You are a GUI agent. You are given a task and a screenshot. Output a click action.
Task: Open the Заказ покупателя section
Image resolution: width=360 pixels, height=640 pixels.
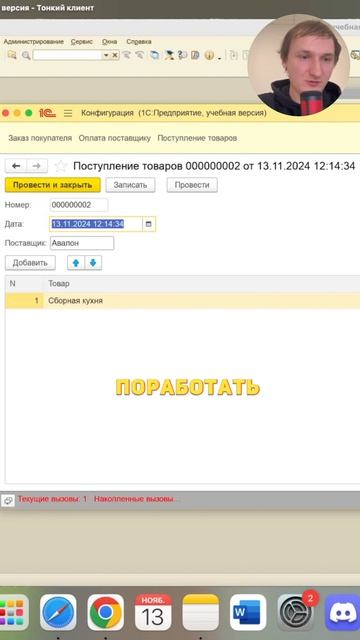coord(40,138)
